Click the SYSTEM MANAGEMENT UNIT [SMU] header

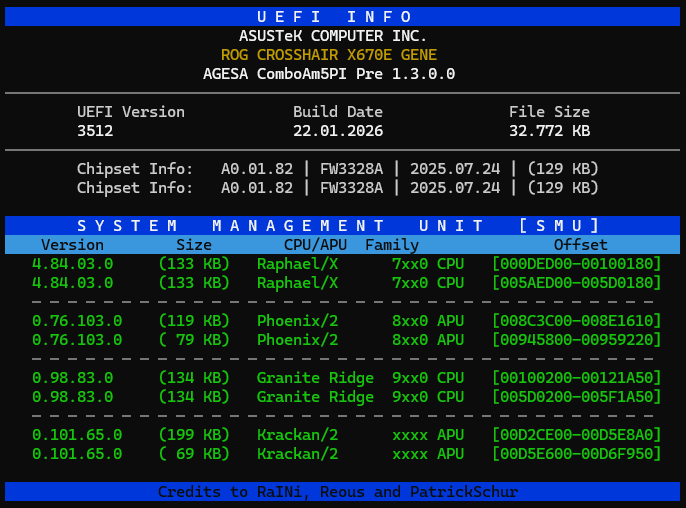pyautogui.click(x=338, y=226)
